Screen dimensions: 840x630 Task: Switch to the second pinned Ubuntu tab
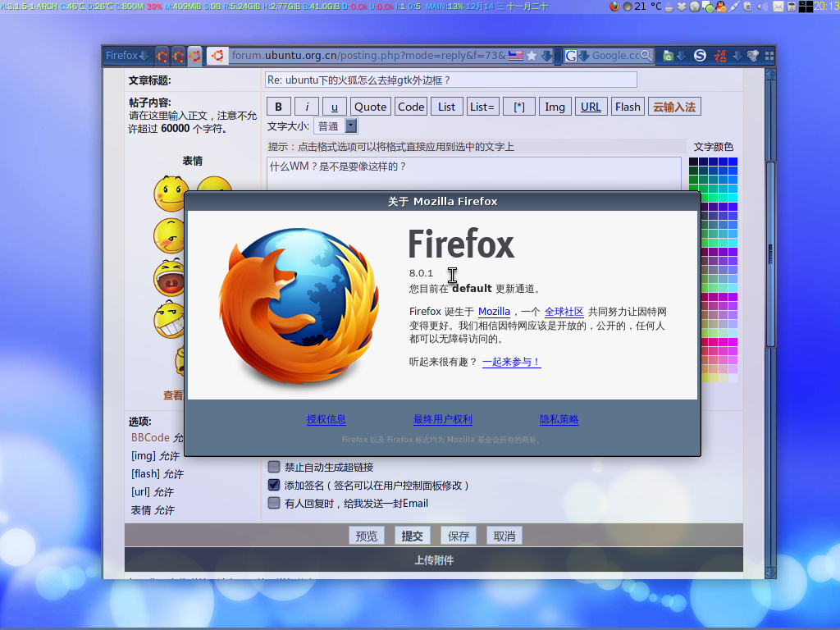pyautogui.click(x=178, y=56)
